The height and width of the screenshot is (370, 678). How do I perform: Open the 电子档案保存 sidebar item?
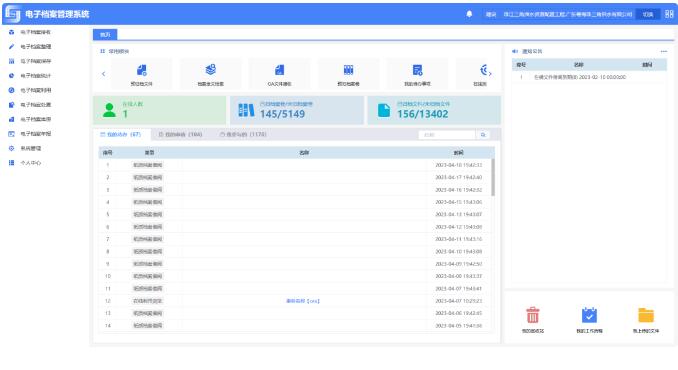pyautogui.click(x=30, y=61)
